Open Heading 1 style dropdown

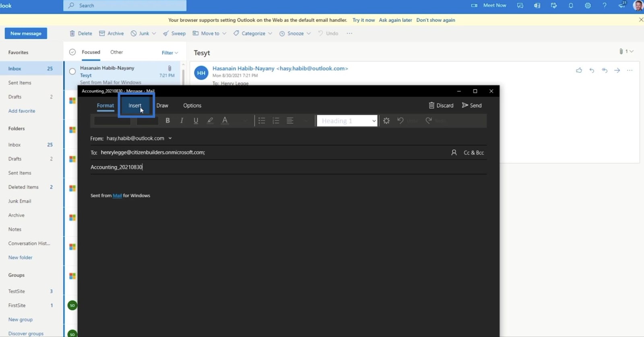(347, 121)
